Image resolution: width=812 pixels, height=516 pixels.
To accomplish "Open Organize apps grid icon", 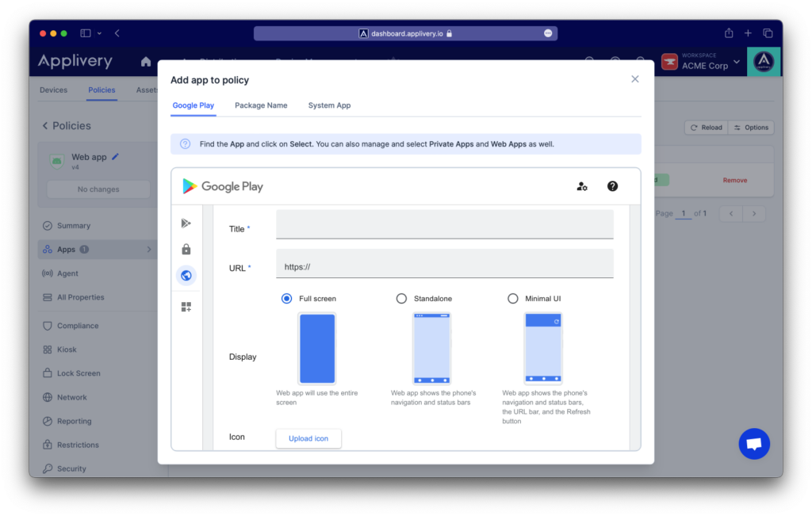I will 186,307.
